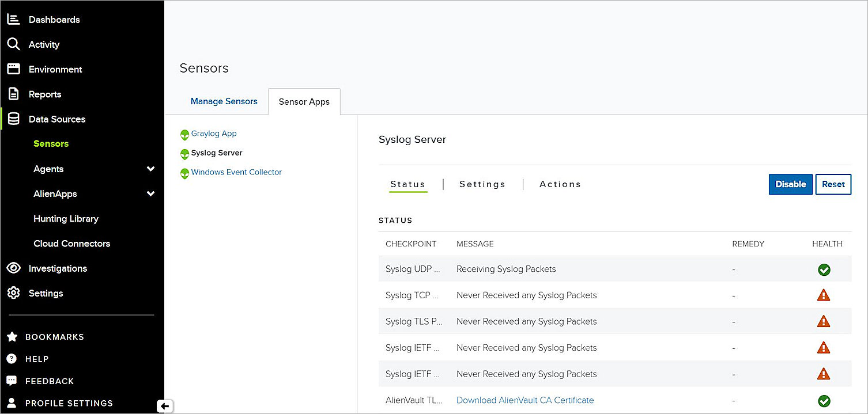
Task: Click the green health check for Syslog UDP
Action: coord(824,269)
